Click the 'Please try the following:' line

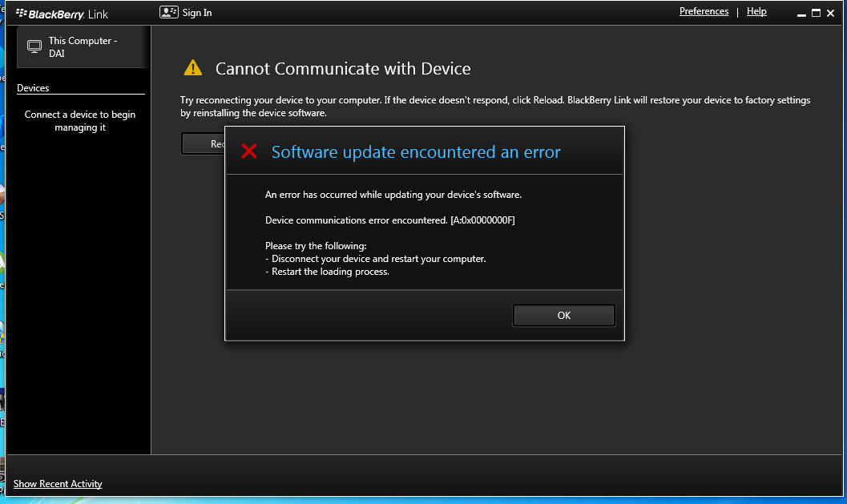(316, 246)
